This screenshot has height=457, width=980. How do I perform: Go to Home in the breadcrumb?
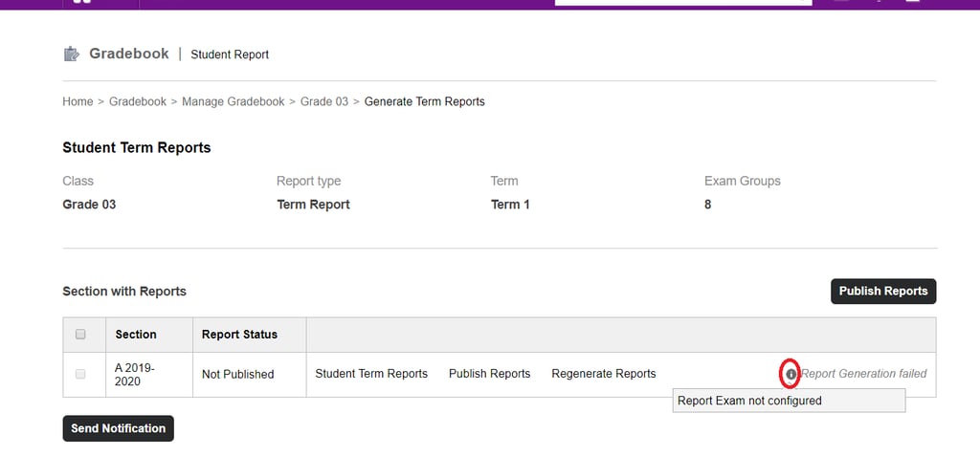pos(78,101)
